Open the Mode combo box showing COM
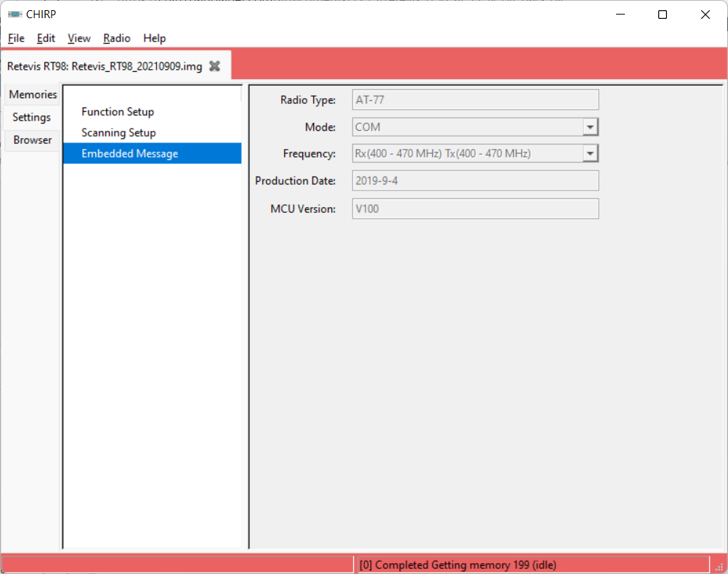The width and height of the screenshot is (728, 574). [475, 126]
